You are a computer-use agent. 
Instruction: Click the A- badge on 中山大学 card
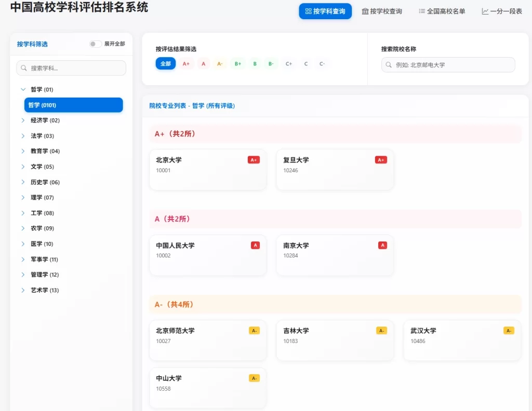coord(254,378)
